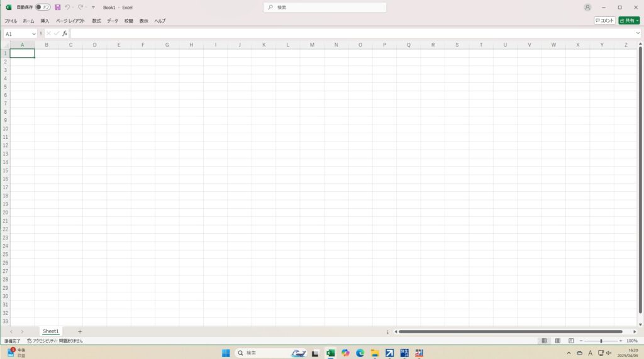The image size is (644, 359).
Task: Click the zoom slider in status bar
Action: pos(601,341)
